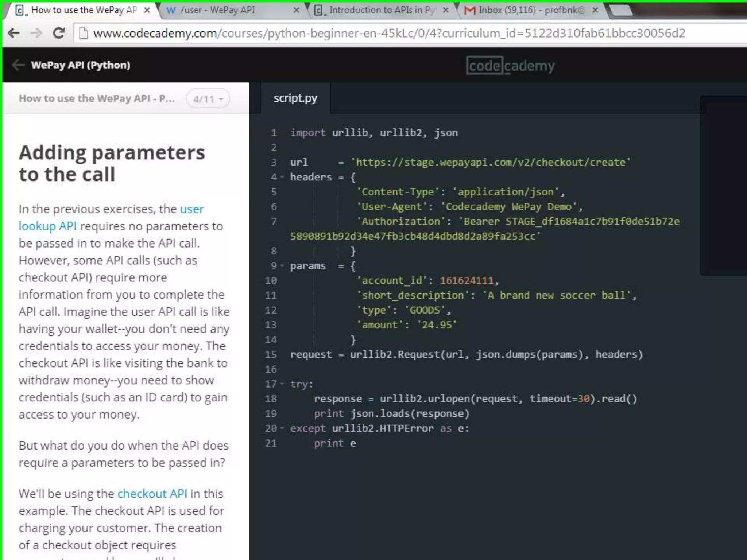
Task: Click the 'Codecademy WePay Demo' string
Action: click(x=508, y=207)
